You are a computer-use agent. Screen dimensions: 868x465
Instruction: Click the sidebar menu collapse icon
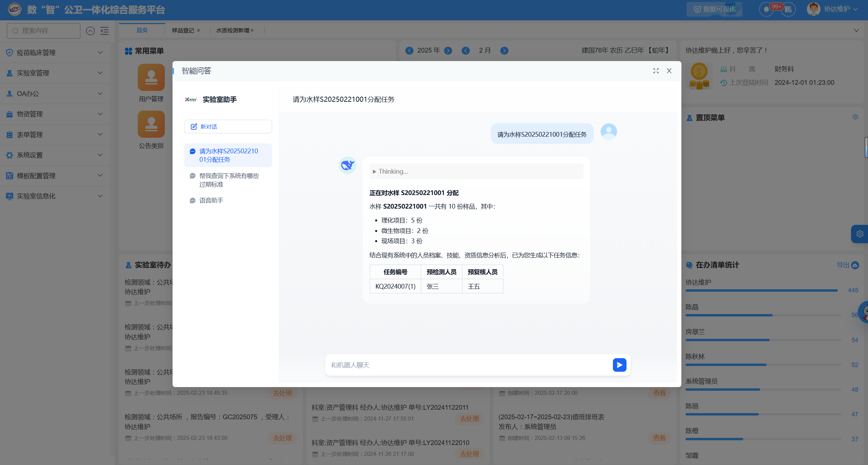click(x=104, y=31)
